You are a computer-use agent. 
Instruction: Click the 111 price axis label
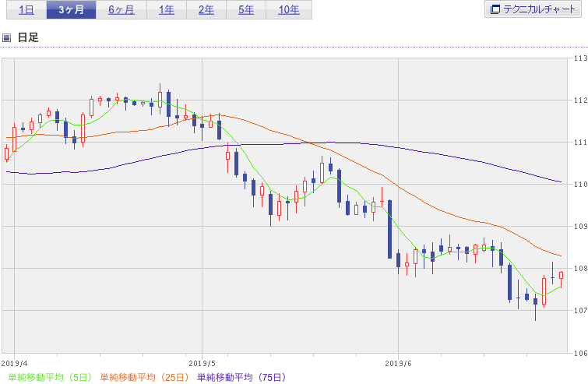580,142
